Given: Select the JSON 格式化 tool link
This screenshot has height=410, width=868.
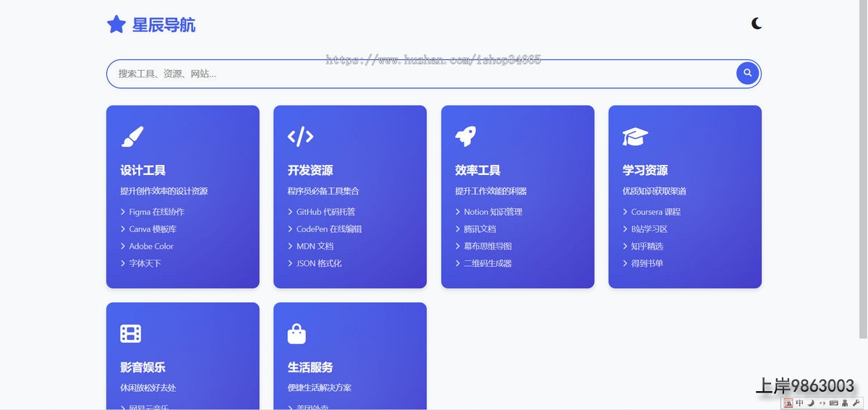Looking at the screenshot, I should click(319, 264).
